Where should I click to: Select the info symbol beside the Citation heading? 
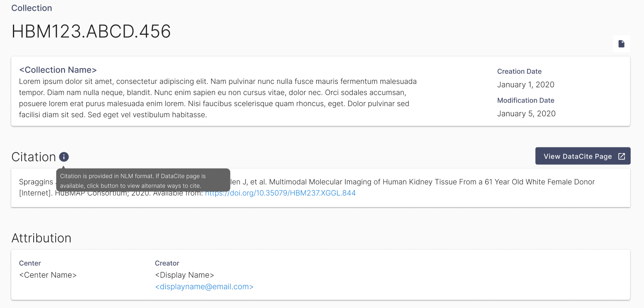[x=64, y=157]
